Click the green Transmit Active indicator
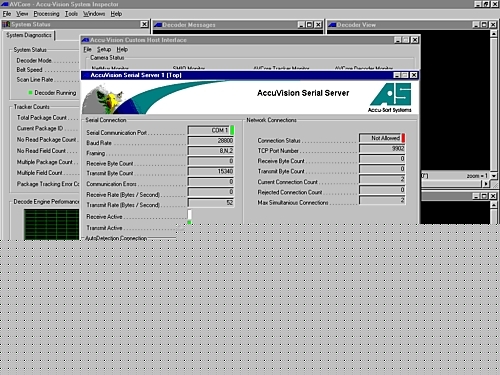Image resolution: width=500 pixels, height=375 pixels. (189, 222)
